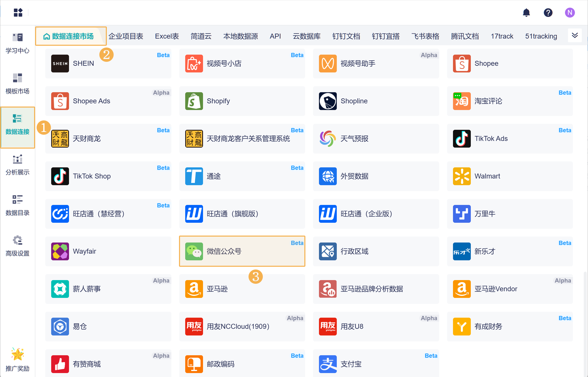The height and width of the screenshot is (377, 588).
Task: Click the help question mark icon
Action: (x=548, y=13)
